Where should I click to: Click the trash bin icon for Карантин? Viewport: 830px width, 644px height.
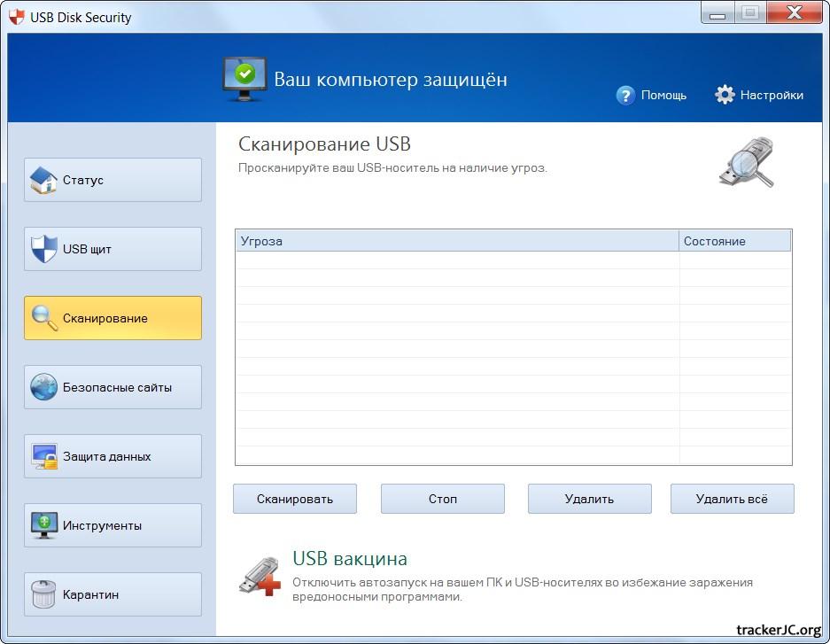pyautogui.click(x=43, y=594)
